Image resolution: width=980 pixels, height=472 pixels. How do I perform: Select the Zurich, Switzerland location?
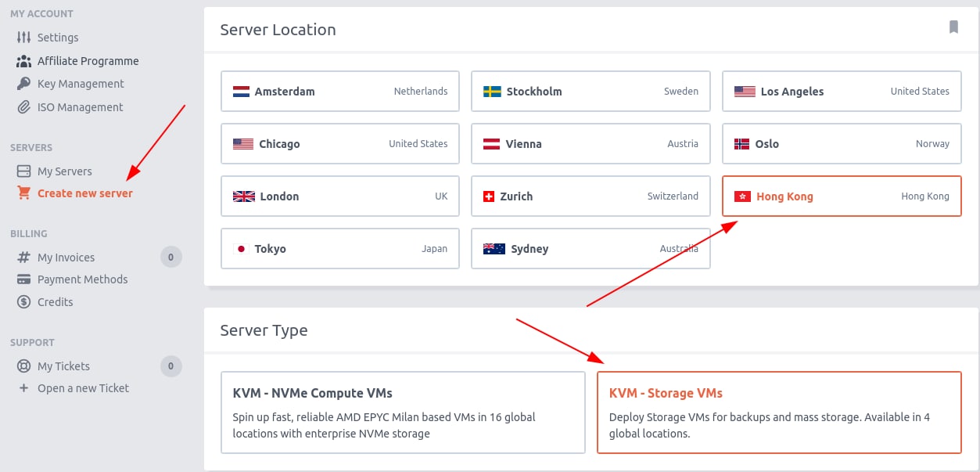591,196
